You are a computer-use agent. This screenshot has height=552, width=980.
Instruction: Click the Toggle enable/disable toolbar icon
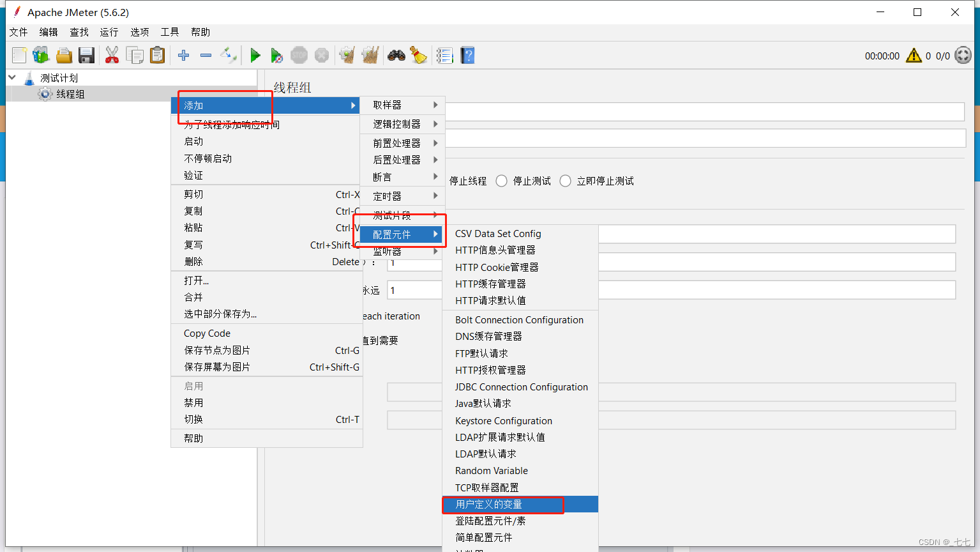(x=229, y=56)
